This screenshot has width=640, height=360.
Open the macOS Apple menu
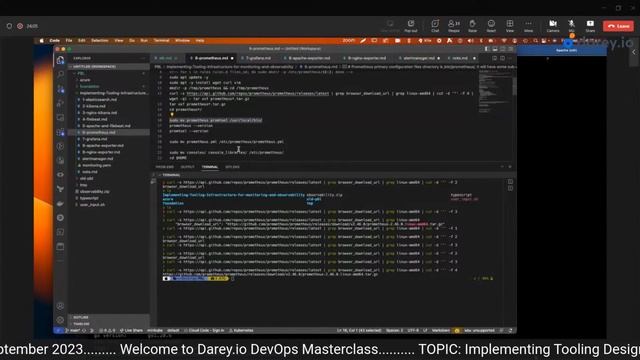tap(41, 40)
